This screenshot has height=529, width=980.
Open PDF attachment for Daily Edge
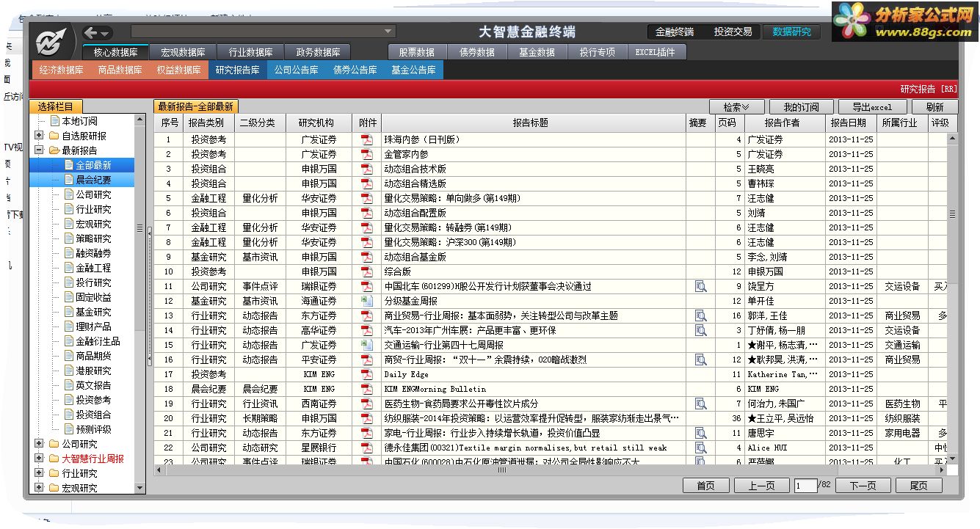366,374
